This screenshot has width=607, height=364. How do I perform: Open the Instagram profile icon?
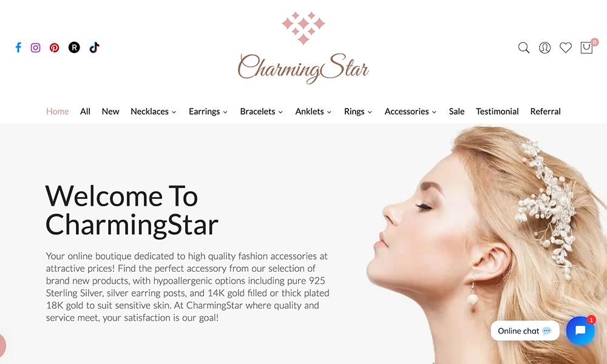(36, 47)
